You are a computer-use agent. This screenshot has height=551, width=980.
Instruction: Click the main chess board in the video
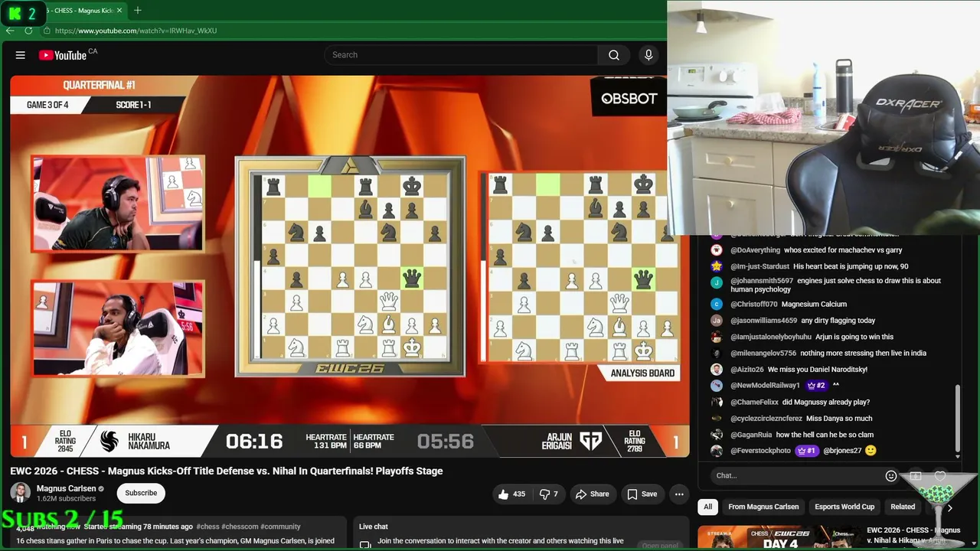point(350,266)
